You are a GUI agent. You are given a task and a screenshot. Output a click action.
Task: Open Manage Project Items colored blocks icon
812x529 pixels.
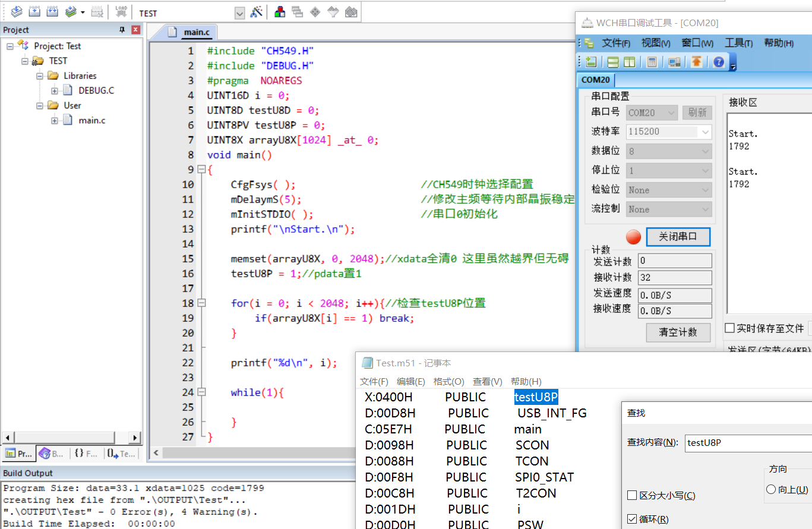tap(280, 12)
